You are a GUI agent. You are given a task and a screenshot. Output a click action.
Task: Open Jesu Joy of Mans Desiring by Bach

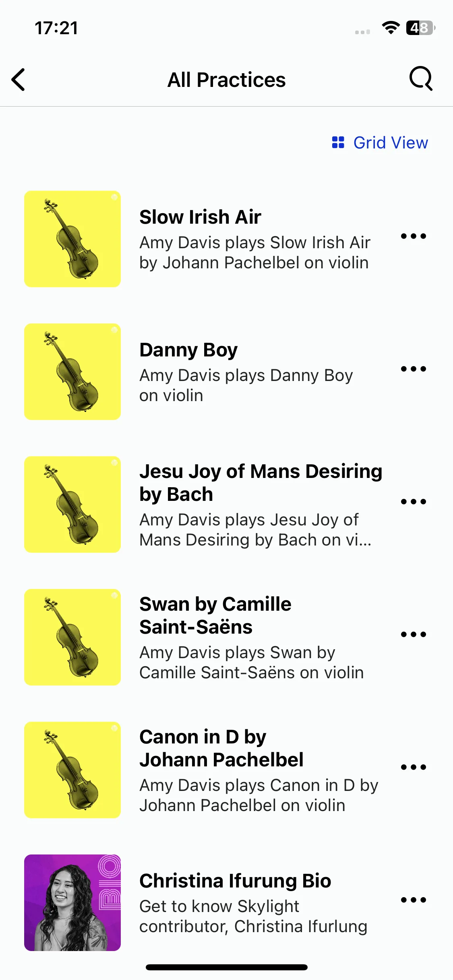pyautogui.click(x=261, y=483)
